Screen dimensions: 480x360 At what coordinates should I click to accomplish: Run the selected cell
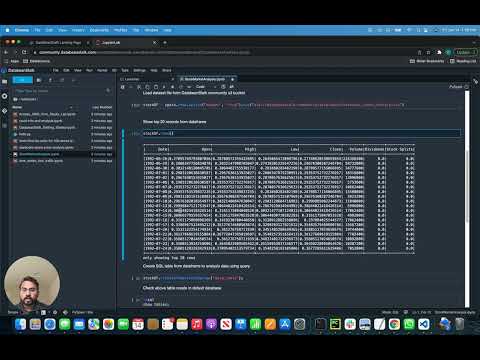coord(164,87)
